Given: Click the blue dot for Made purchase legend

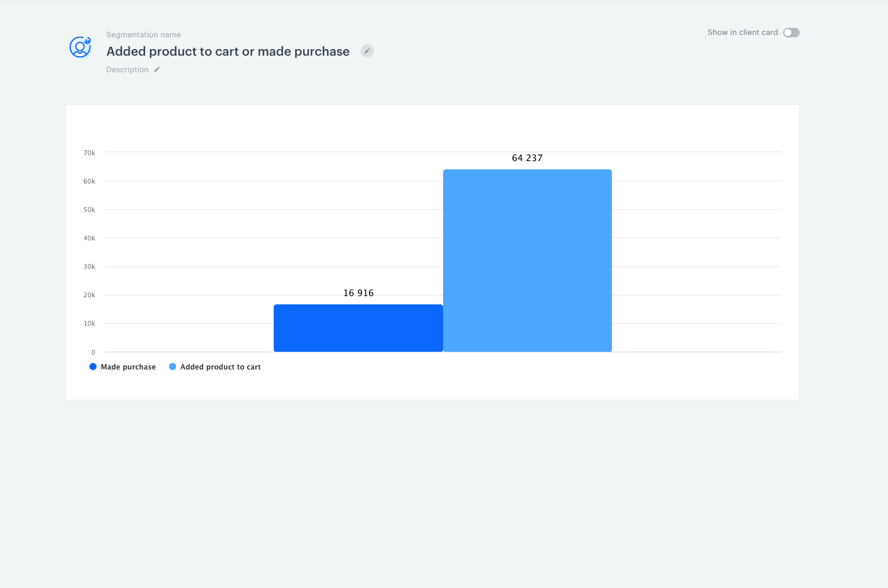Looking at the screenshot, I should pyautogui.click(x=92, y=367).
